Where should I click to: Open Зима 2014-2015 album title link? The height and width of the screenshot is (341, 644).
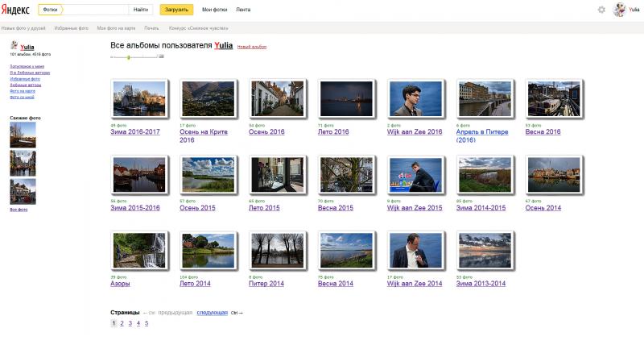(481, 208)
